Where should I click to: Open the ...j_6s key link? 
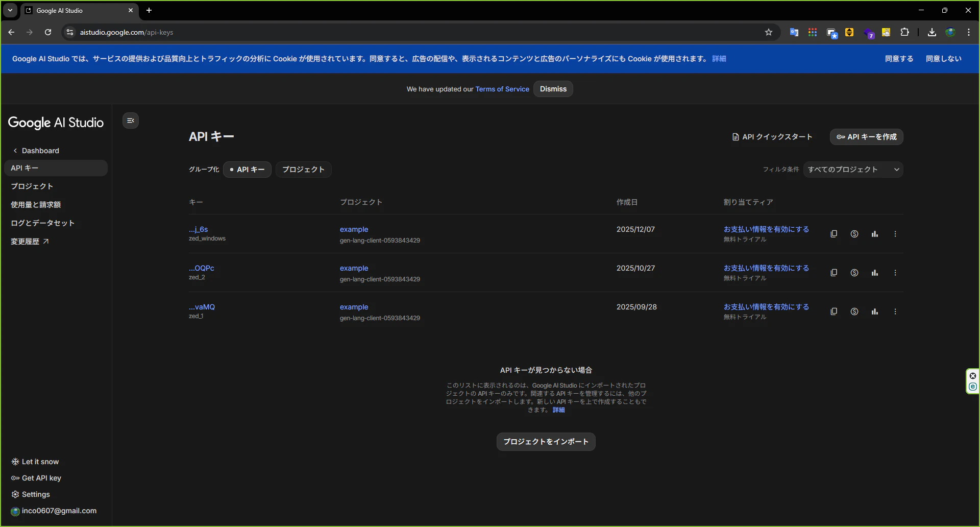198,229
